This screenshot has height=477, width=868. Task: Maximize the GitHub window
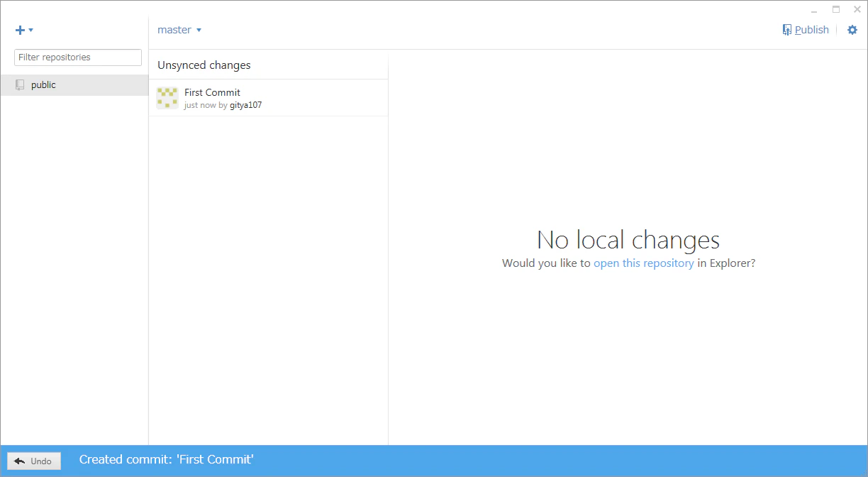(836, 10)
